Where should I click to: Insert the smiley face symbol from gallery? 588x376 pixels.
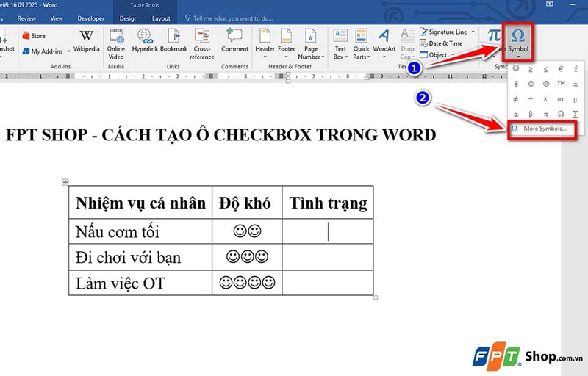click(x=516, y=68)
